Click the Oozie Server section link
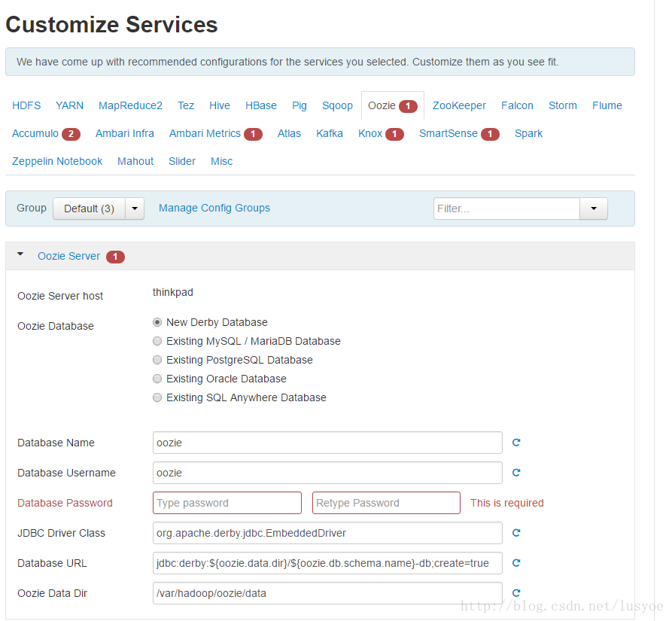672x621 pixels. click(x=68, y=256)
